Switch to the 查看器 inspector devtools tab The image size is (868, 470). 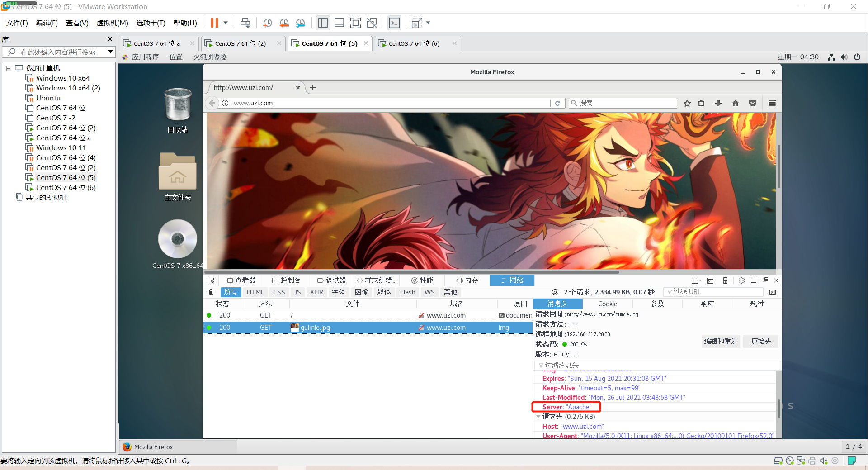(x=241, y=280)
